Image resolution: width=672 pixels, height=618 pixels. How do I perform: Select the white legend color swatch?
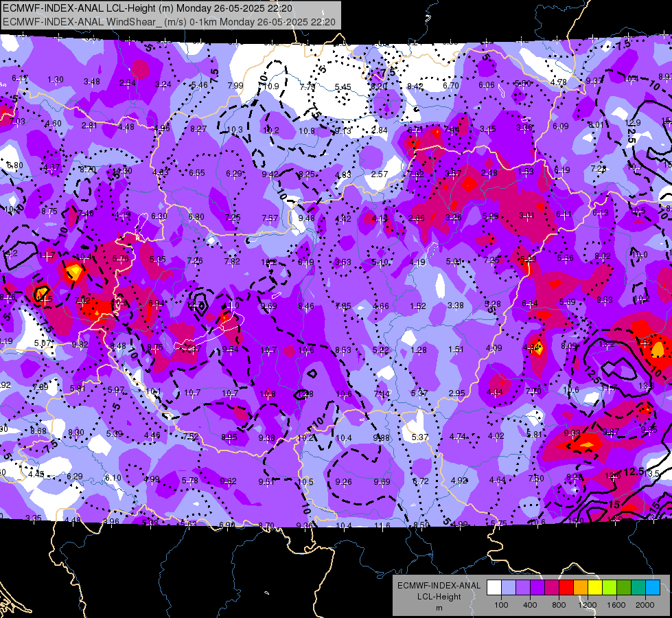[x=494, y=587]
